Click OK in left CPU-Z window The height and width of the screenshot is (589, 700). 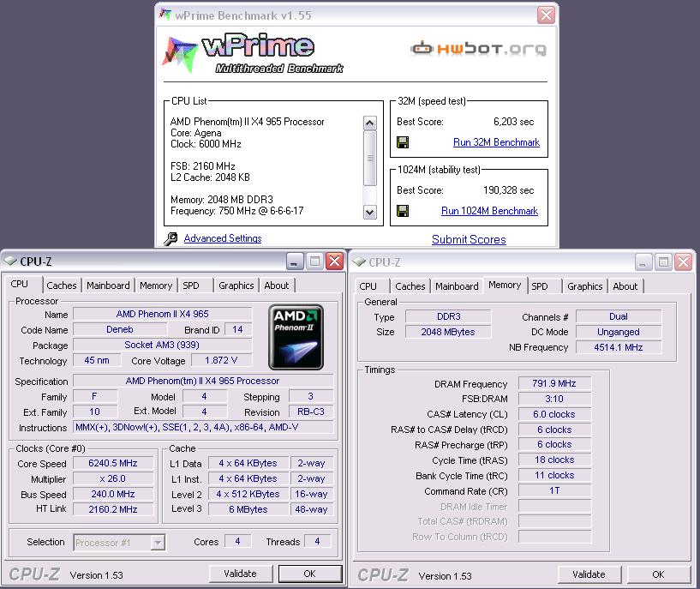(310, 574)
